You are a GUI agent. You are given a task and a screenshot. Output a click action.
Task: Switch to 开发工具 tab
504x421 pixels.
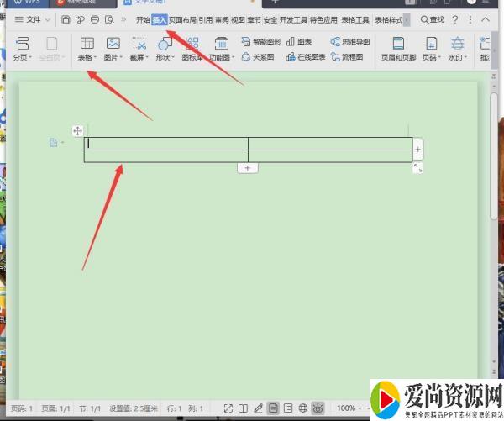pos(293,20)
